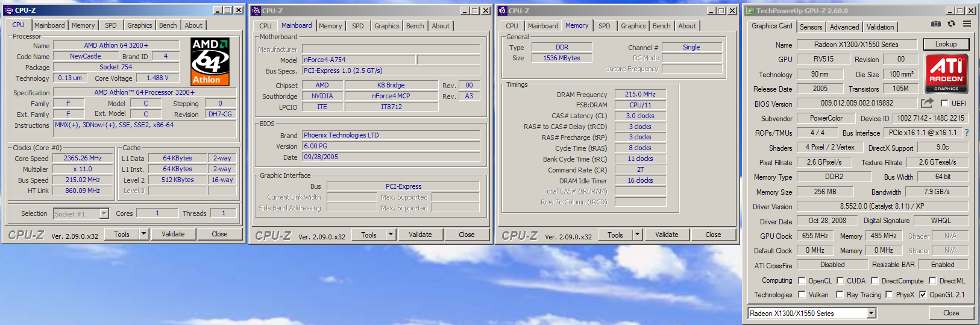The width and height of the screenshot is (980, 325).
Task: Select the Graphics Card tab in GPU-Z
Action: [772, 26]
